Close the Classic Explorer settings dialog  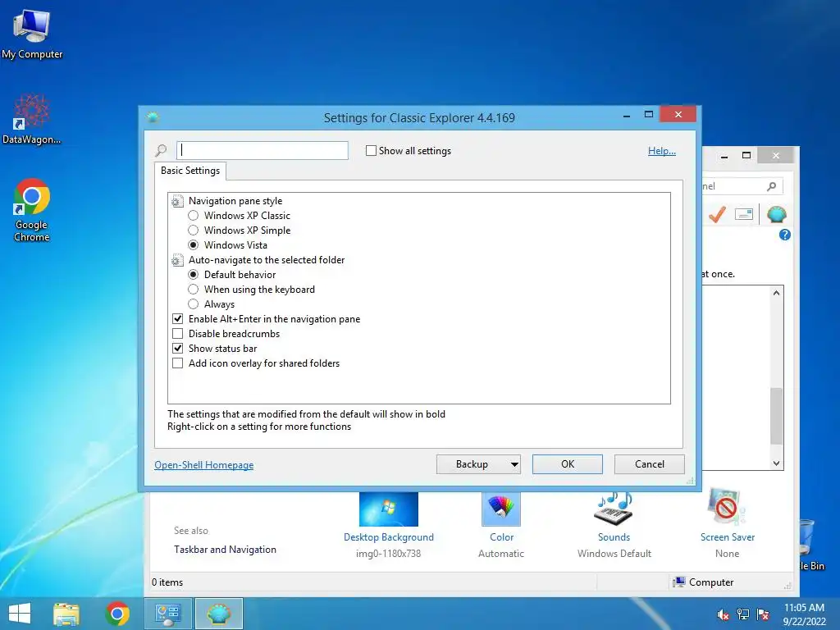(678, 114)
